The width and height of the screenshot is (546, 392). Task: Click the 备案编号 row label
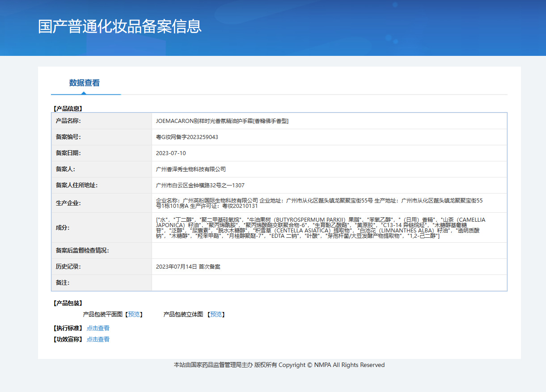click(68, 137)
